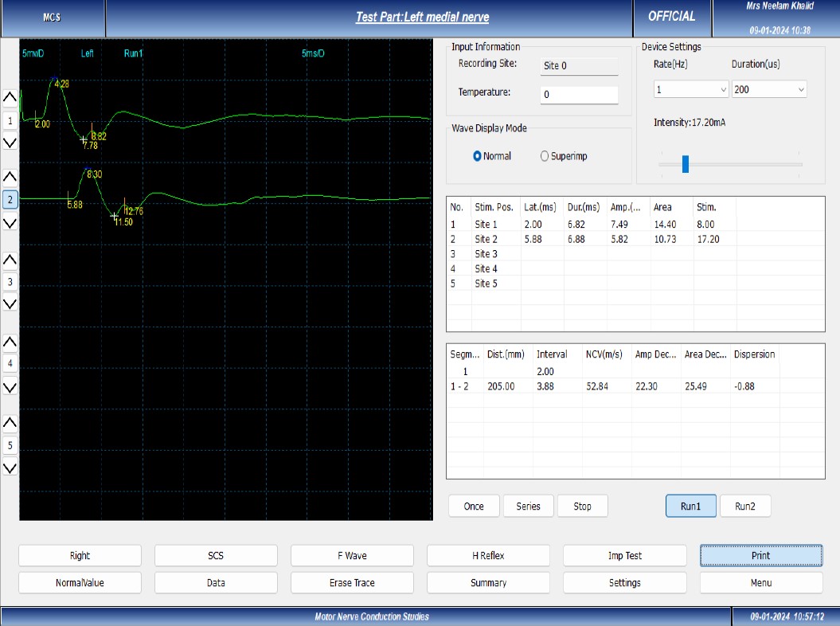Click the Right side button
840x626 pixels.
pyautogui.click(x=80, y=555)
